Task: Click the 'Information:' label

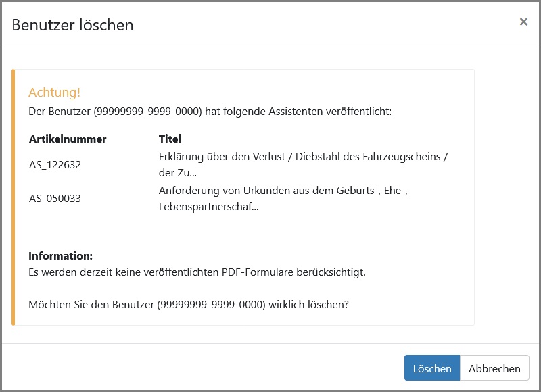Action: point(60,256)
